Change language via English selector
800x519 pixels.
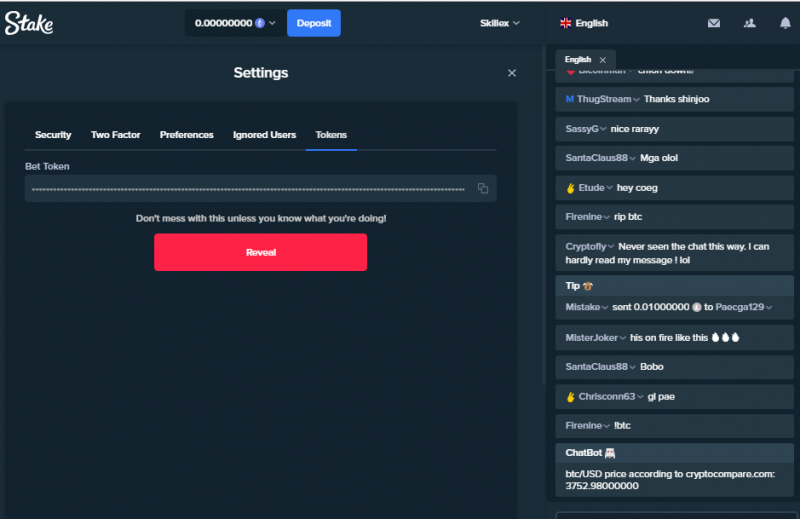point(584,23)
